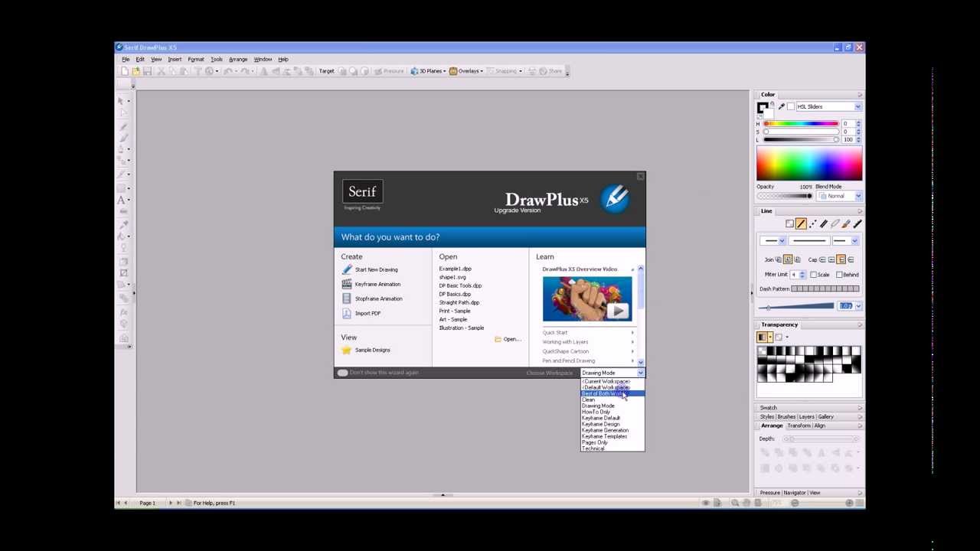The width and height of the screenshot is (980, 551).
Task: Open the Arrange menu
Action: pos(238,59)
